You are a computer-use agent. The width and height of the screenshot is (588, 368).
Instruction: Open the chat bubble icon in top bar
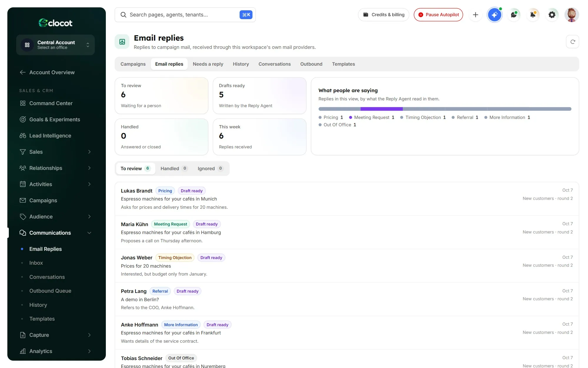pyautogui.click(x=514, y=15)
